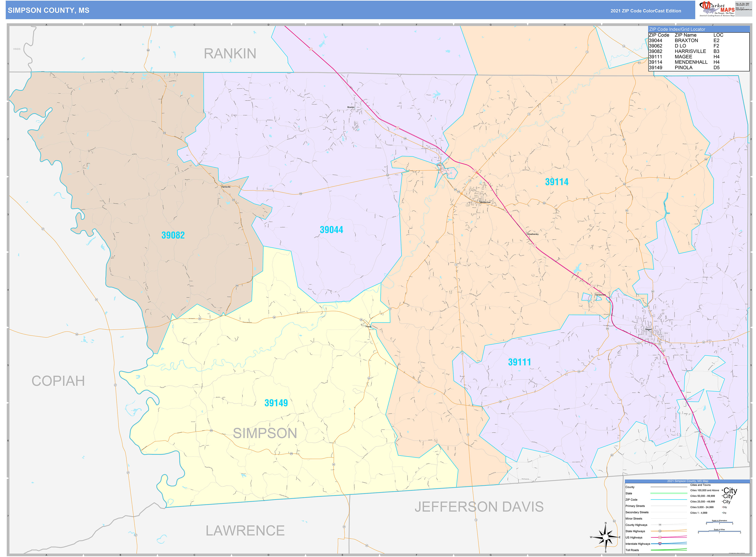The width and height of the screenshot is (756, 557).
Task: Select the 39082 ZIP code label
Action: 173,235
